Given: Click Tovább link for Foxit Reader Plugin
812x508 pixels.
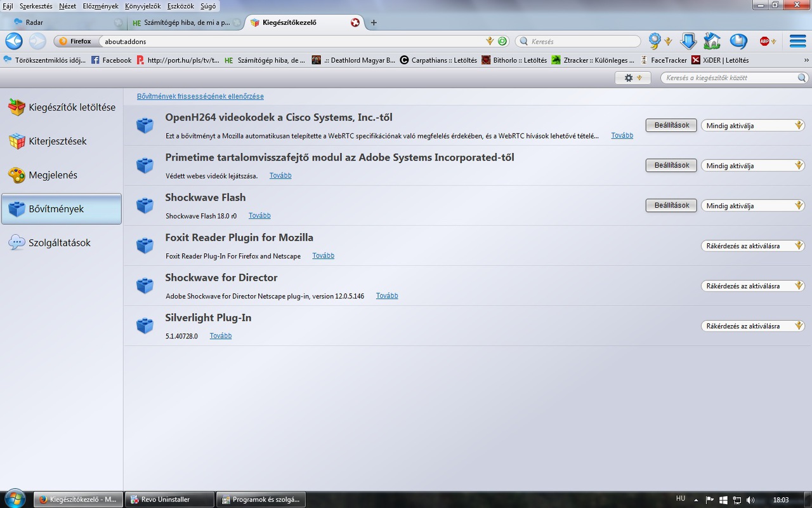Looking at the screenshot, I should coord(324,256).
